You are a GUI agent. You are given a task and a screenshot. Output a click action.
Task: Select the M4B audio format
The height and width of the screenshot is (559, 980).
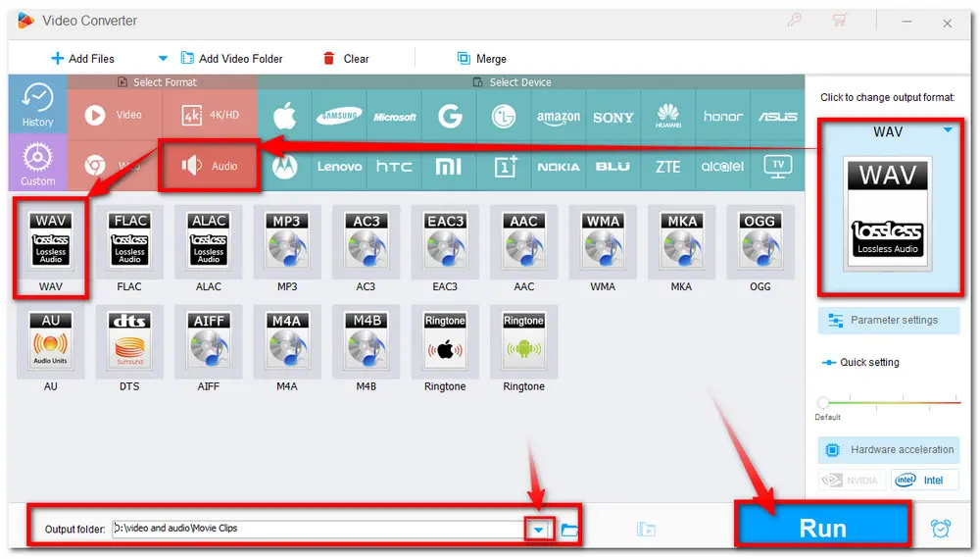tap(367, 349)
